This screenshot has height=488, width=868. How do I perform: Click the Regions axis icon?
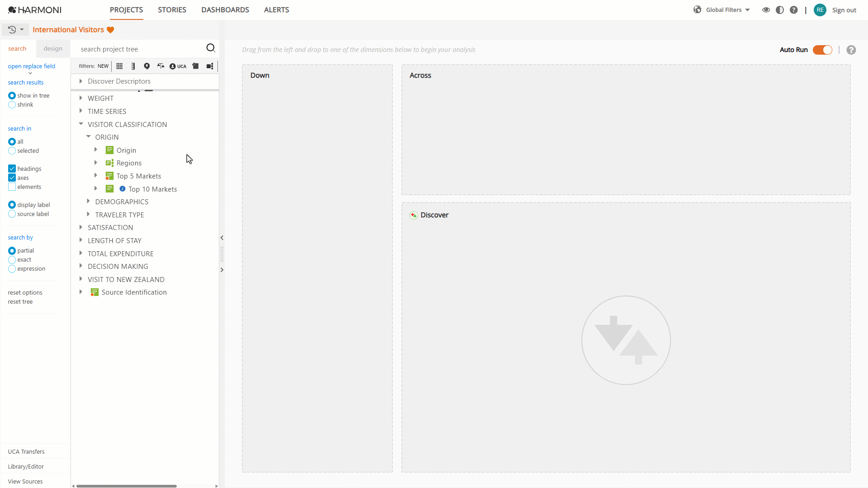(109, 163)
